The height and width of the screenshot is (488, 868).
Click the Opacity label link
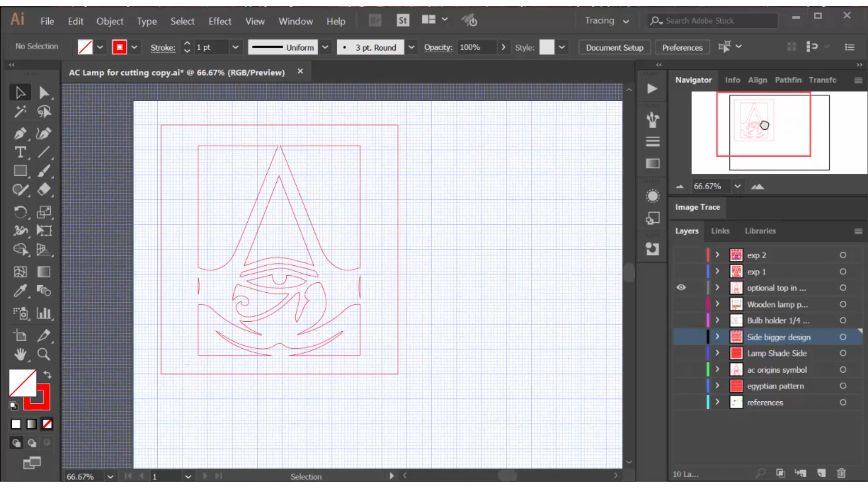[x=438, y=47]
